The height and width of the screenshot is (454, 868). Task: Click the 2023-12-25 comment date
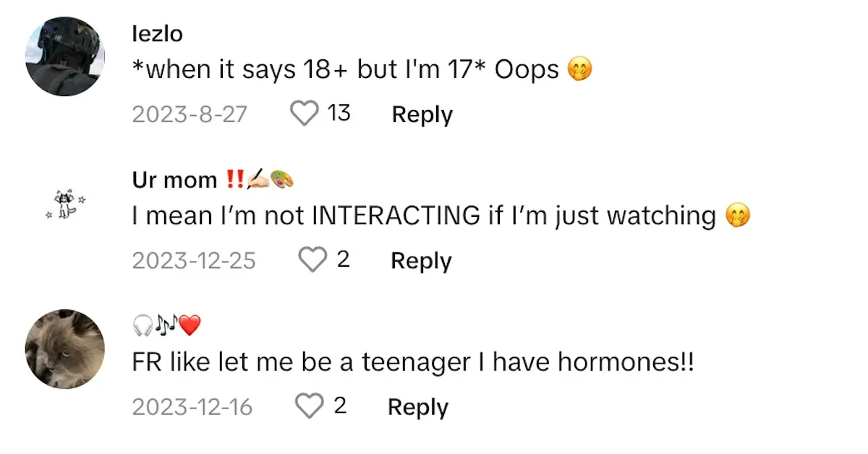tap(194, 260)
